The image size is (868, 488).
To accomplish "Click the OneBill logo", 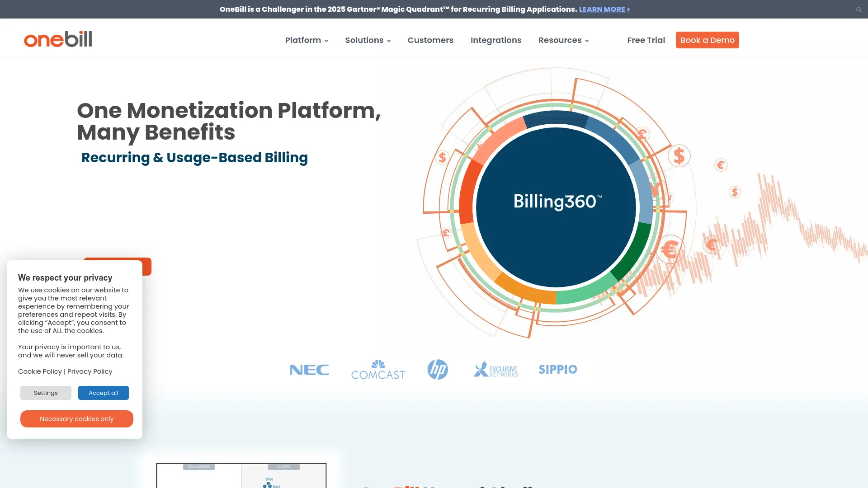I will pos(58,39).
